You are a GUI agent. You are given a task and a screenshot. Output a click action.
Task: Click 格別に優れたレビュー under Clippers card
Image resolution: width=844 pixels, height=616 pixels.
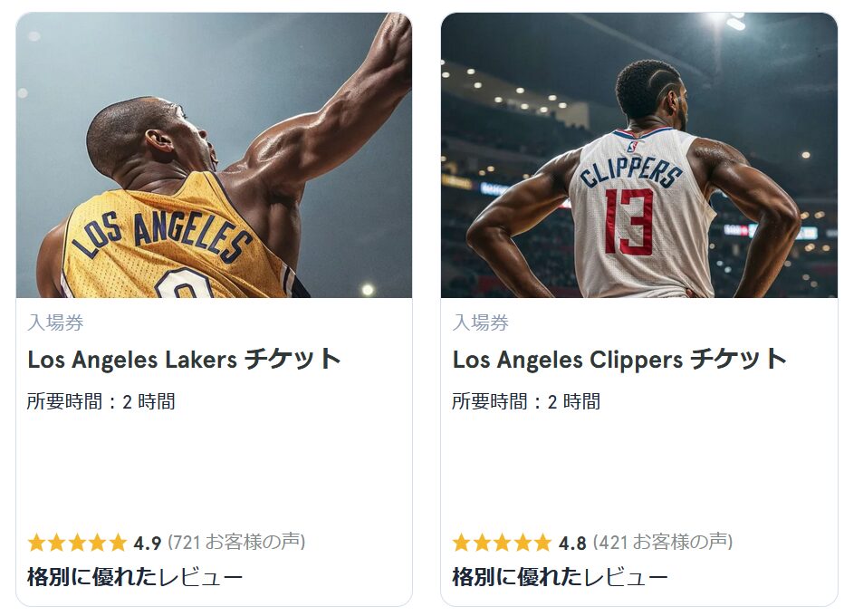pos(560,577)
